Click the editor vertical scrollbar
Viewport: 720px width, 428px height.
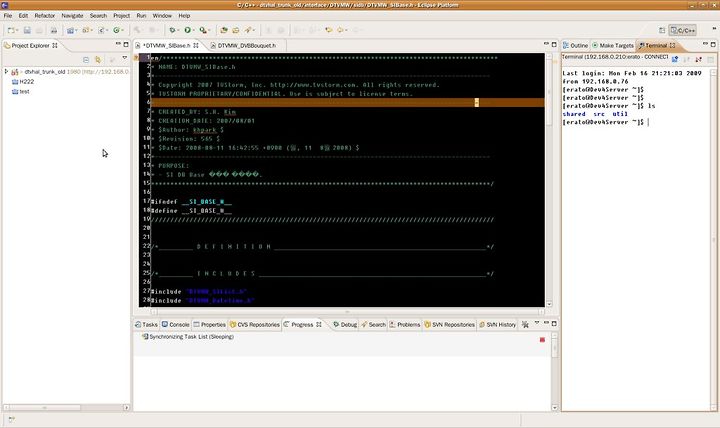click(549, 180)
